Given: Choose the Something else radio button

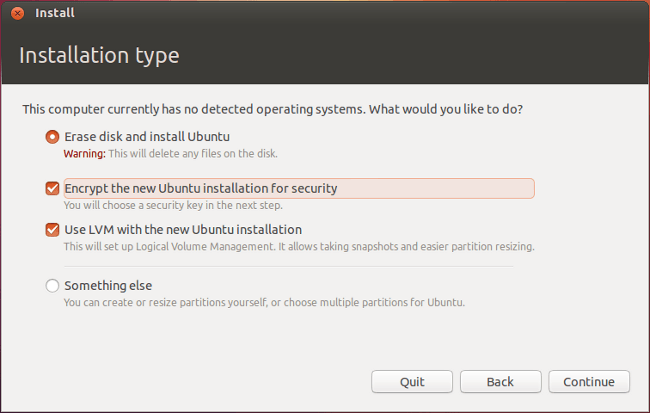Looking at the screenshot, I should tap(52, 286).
